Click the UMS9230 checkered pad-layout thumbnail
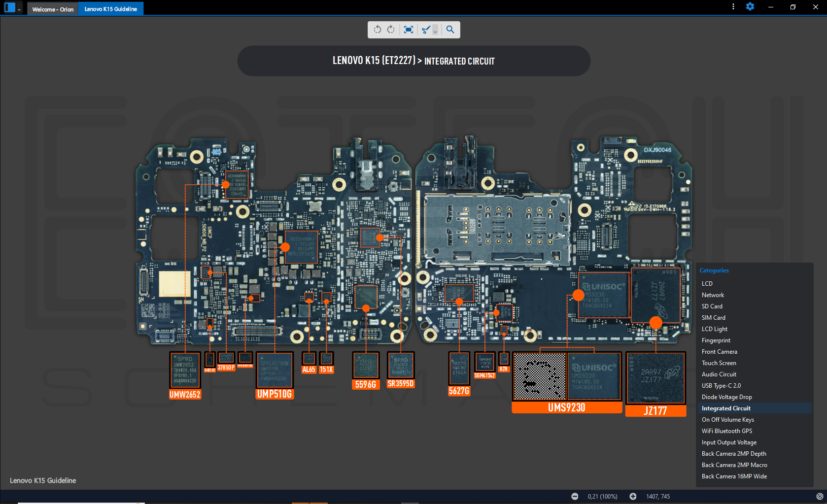The width and height of the screenshot is (827, 504). coord(540,376)
